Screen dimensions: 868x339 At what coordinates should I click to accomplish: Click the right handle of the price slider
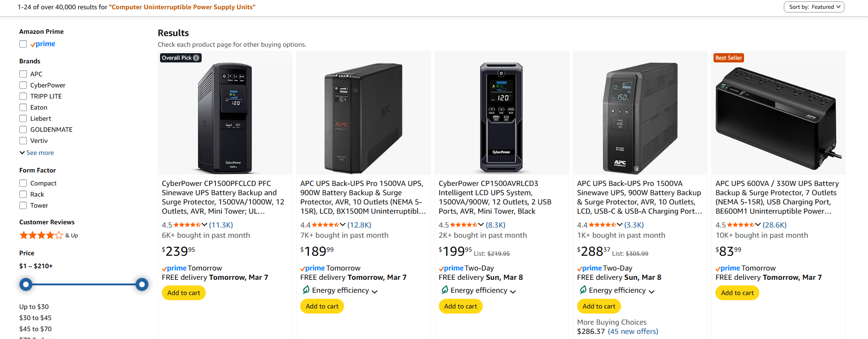click(142, 284)
